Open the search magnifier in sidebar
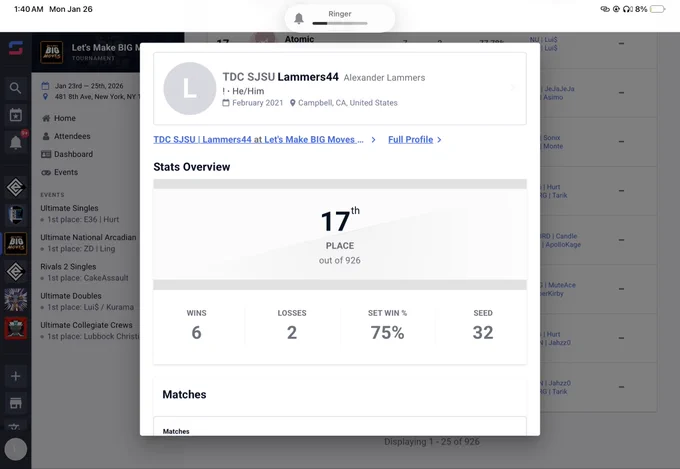The image size is (680, 469). 16,88
